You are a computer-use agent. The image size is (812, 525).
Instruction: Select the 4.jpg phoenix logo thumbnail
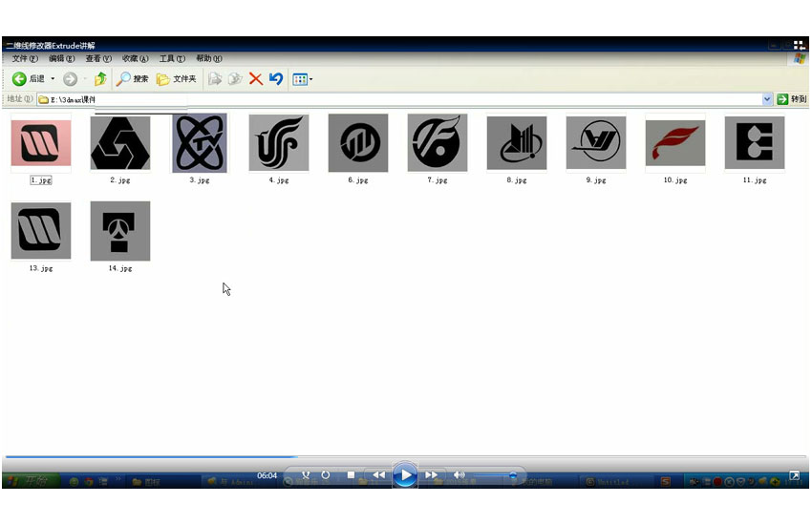click(x=279, y=143)
